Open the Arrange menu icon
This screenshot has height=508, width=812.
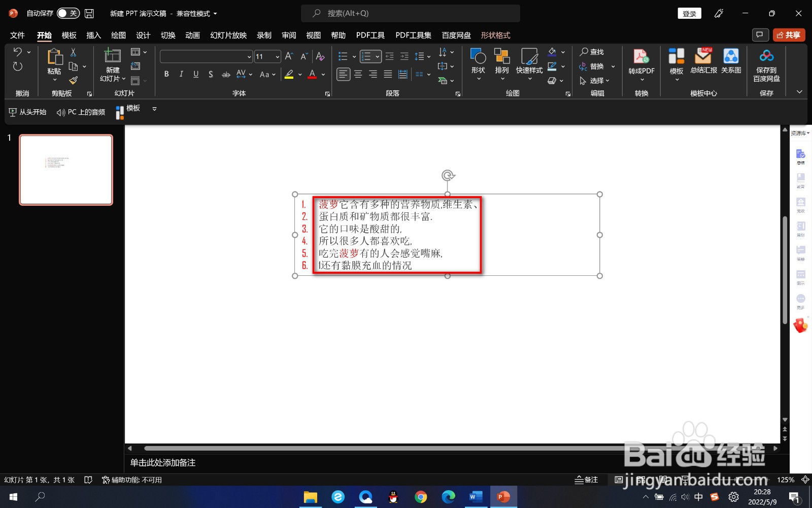(502, 63)
